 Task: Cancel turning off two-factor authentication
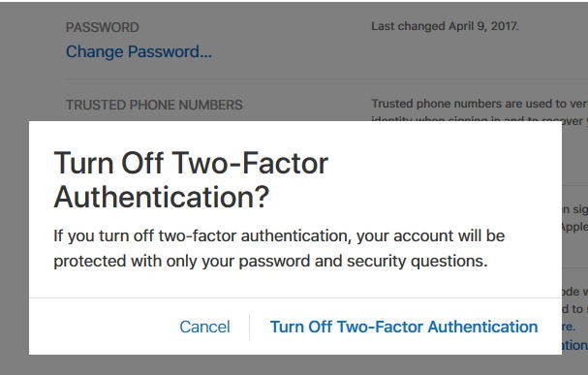pyautogui.click(x=204, y=327)
